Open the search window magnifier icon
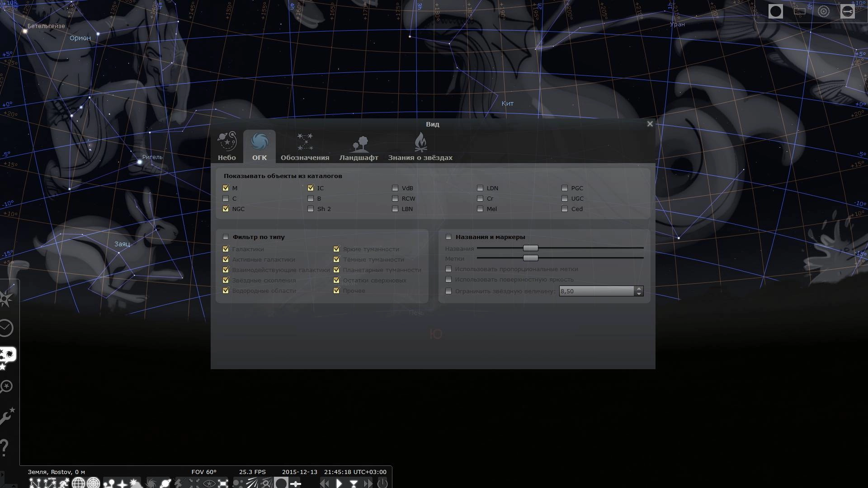The image size is (868, 488). [x=7, y=387]
